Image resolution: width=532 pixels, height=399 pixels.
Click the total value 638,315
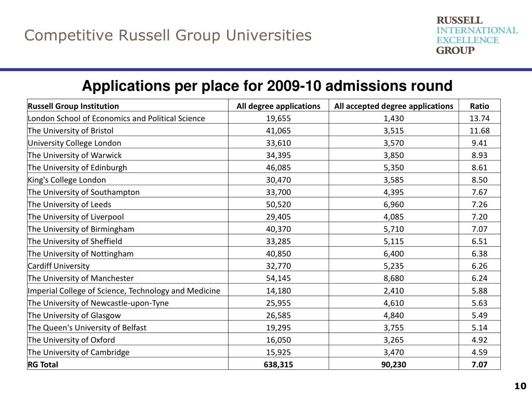278,365
